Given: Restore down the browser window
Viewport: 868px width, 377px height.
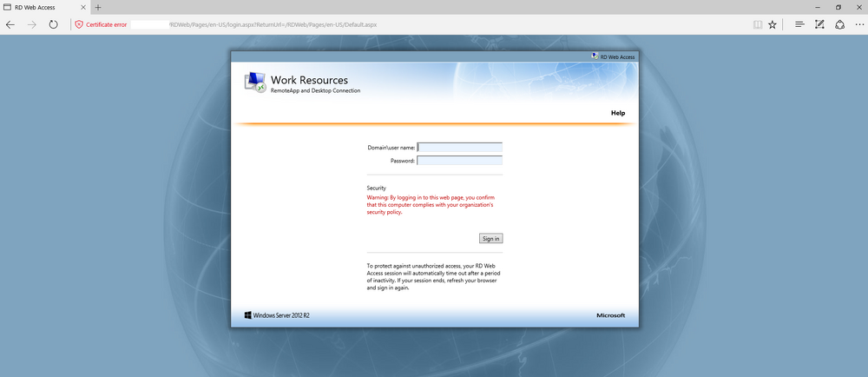Looking at the screenshot, I should tap(838, 7).
